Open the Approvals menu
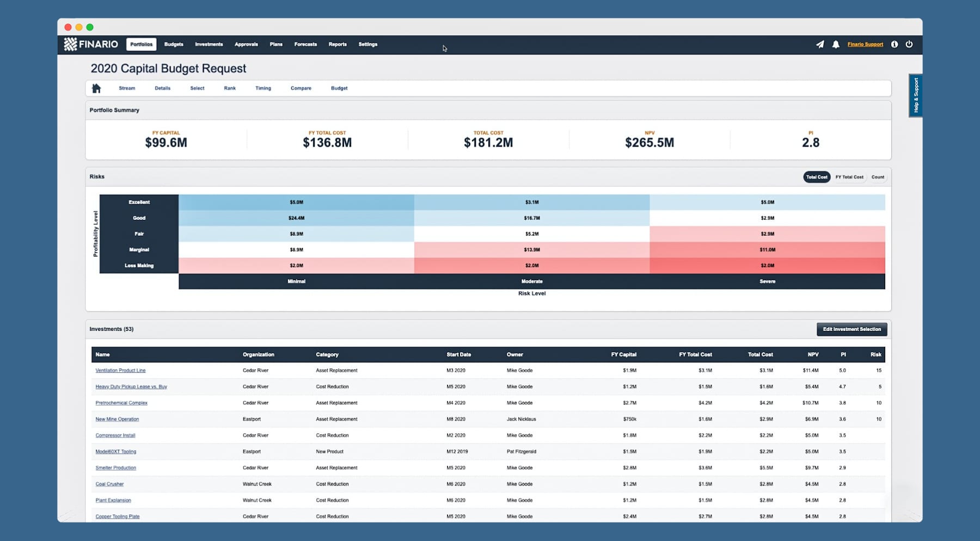Viewport: 980px width, 541px height. pyautogui.click(x=246, y=45)
